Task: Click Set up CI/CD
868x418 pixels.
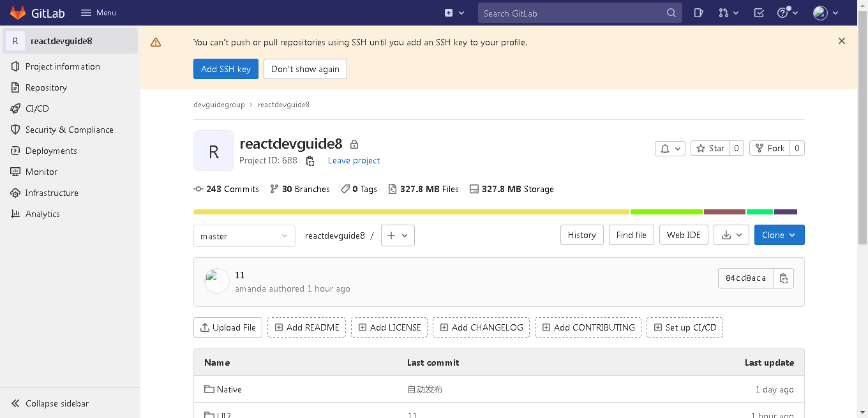Action: (685, 327)
